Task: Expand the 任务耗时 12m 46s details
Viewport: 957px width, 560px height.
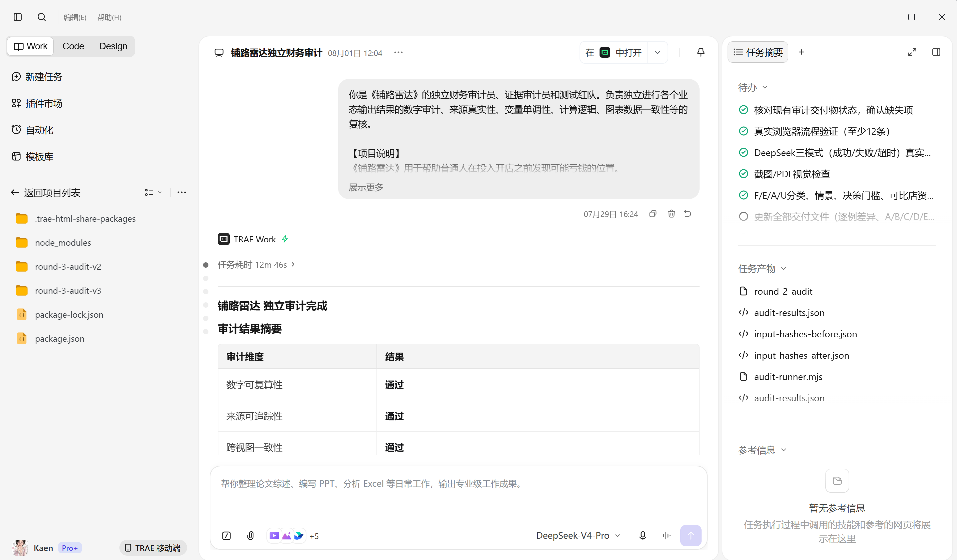Action: [x=256, y=264]
